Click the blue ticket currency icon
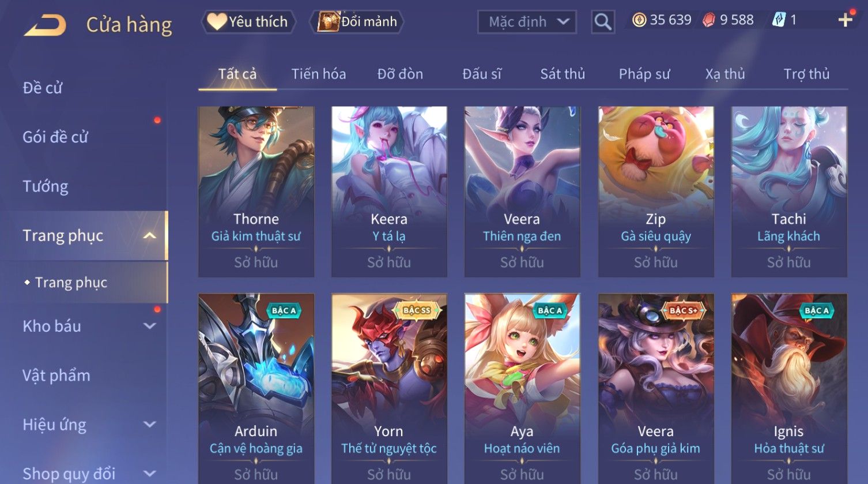 click(x=779, y=20)
